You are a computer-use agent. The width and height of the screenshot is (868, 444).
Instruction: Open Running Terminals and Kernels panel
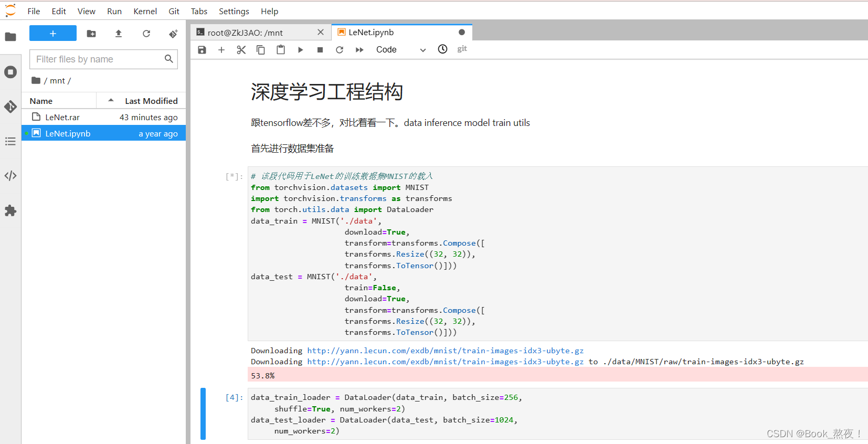click(x=10, y=72)
